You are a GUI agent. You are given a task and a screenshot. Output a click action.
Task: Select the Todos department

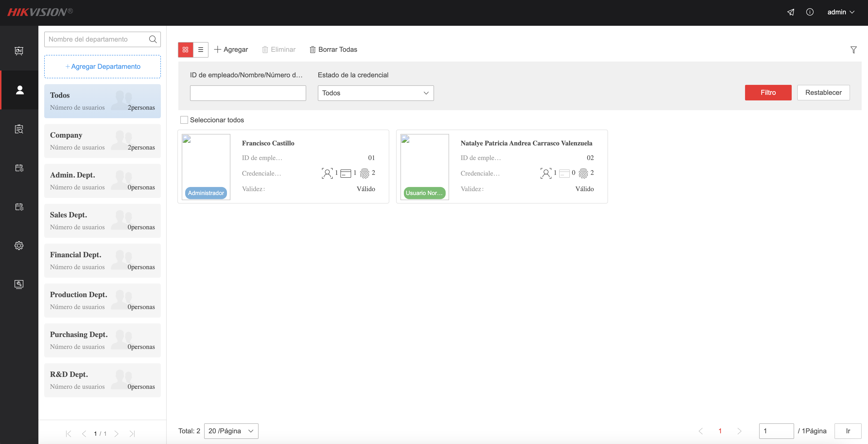[x=103, y=101]
